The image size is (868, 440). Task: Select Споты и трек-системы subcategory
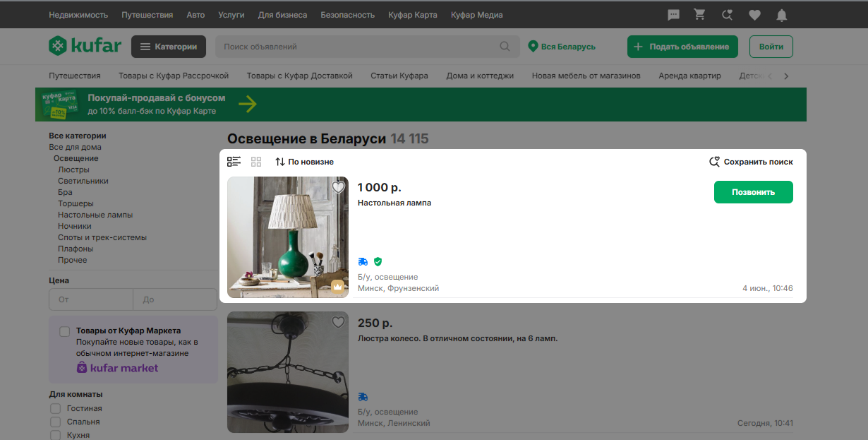tap(102, 237)
